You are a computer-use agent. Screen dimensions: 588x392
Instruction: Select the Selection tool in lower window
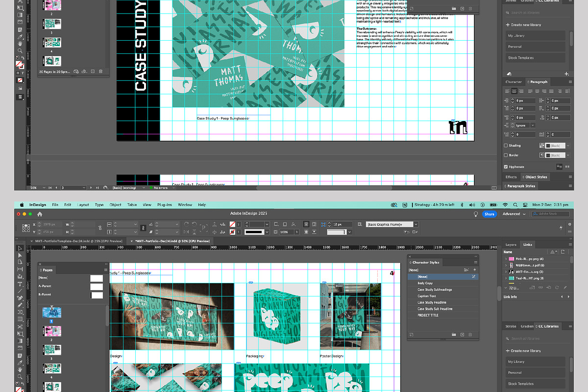pyautogui.click(x=20, y=248)
